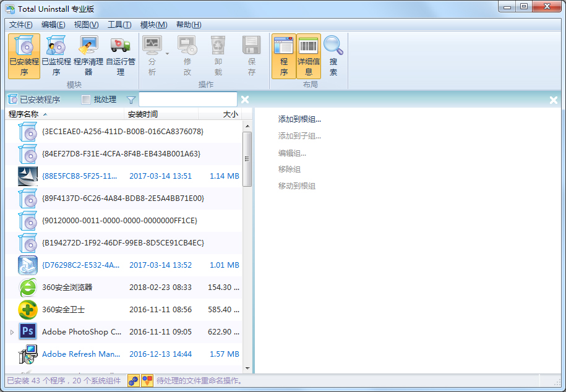Click 添加到根组... link
The width and height of the screenshot is (566, 392).
tap(299, 119)
